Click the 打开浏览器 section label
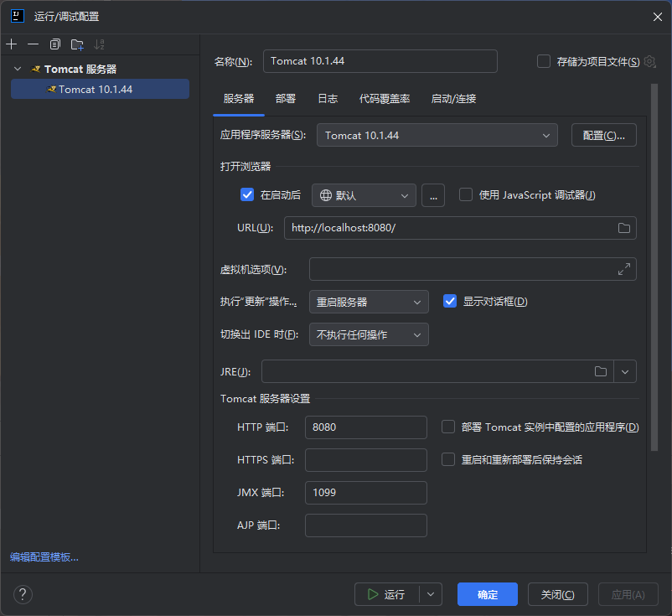The image size is (672, 616). pyautogui.click(x=246, y=166)
